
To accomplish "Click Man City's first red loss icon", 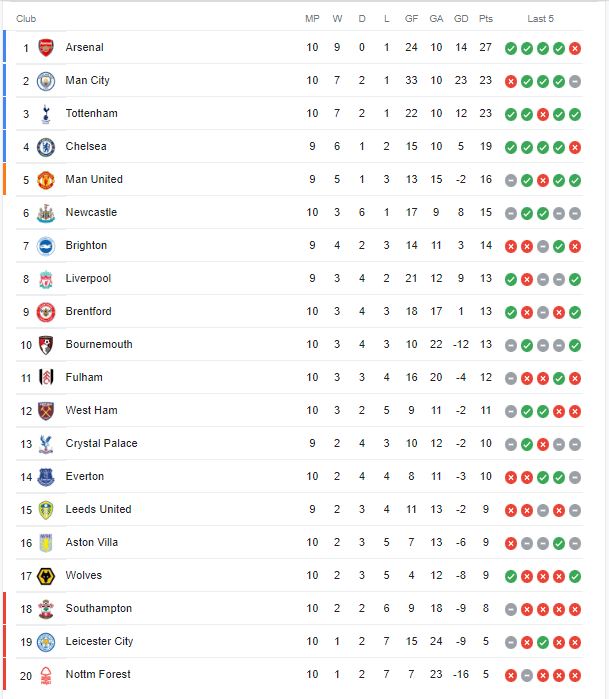I will pyautogui.click(x=511, y=81).
